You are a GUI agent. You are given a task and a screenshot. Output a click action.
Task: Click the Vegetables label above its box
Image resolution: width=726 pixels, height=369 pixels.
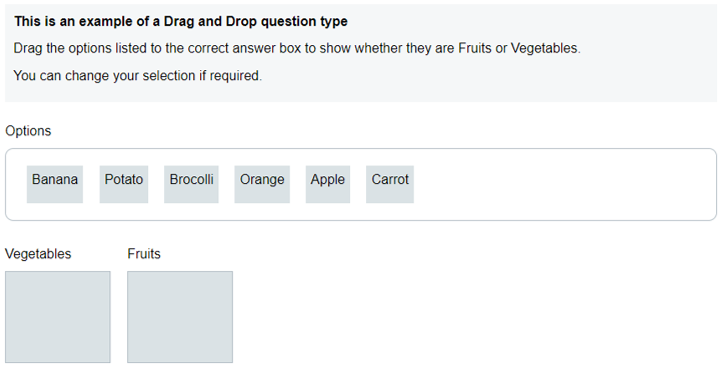point(38,254)
